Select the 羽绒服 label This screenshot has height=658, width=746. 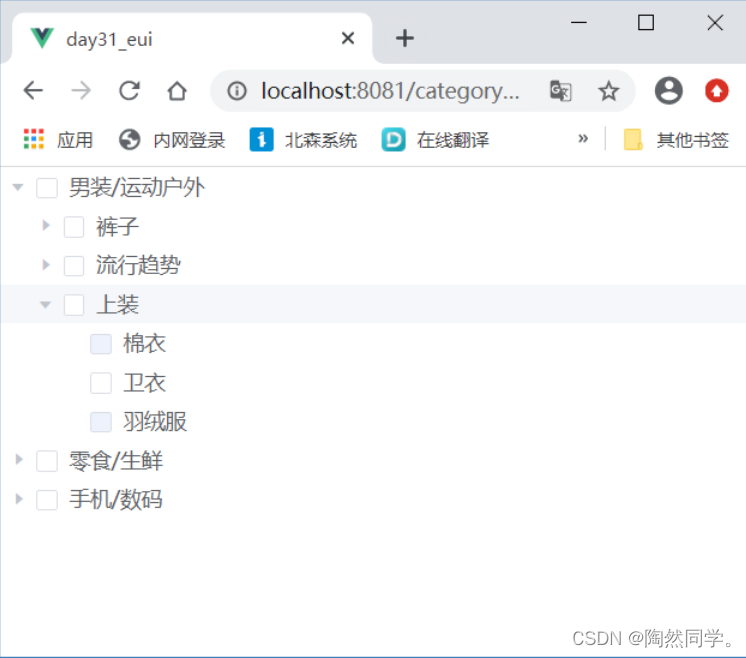(155, 422)
